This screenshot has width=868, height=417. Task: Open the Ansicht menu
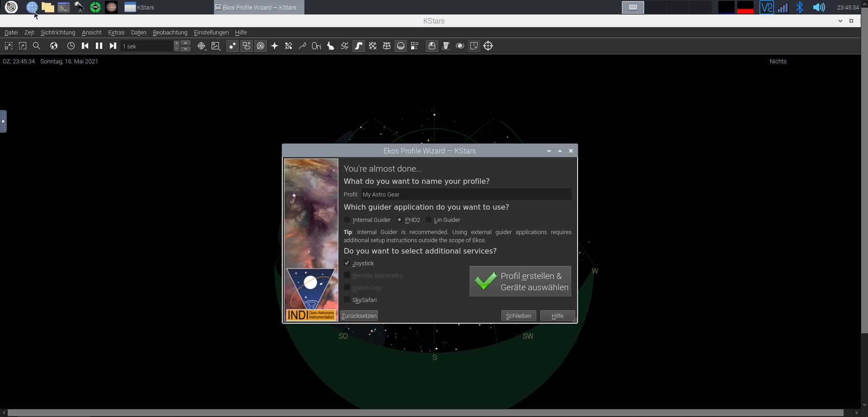coord(91,33)
